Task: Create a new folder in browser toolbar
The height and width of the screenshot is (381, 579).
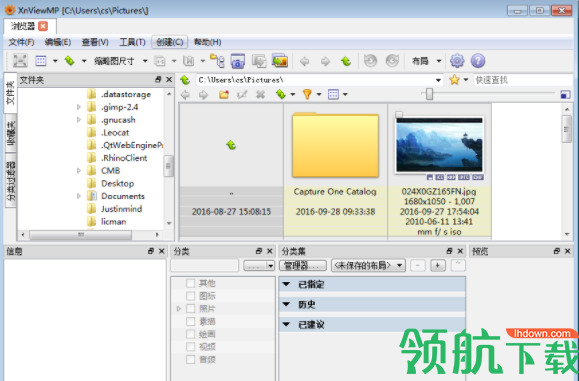Action: pyautogui.click(x=224, y=95)
